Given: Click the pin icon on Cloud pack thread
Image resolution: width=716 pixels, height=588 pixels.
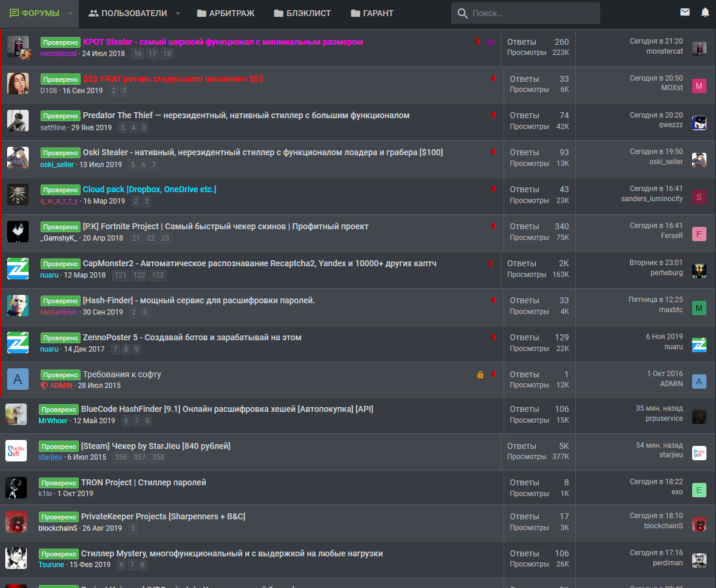Looking at the screenshot, I should tap(493, 190).
